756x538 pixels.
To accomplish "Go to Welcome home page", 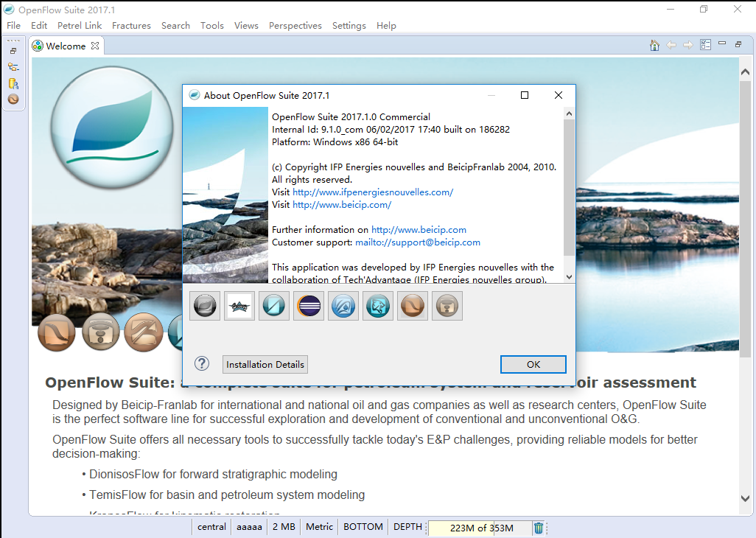I will [654, 45].
